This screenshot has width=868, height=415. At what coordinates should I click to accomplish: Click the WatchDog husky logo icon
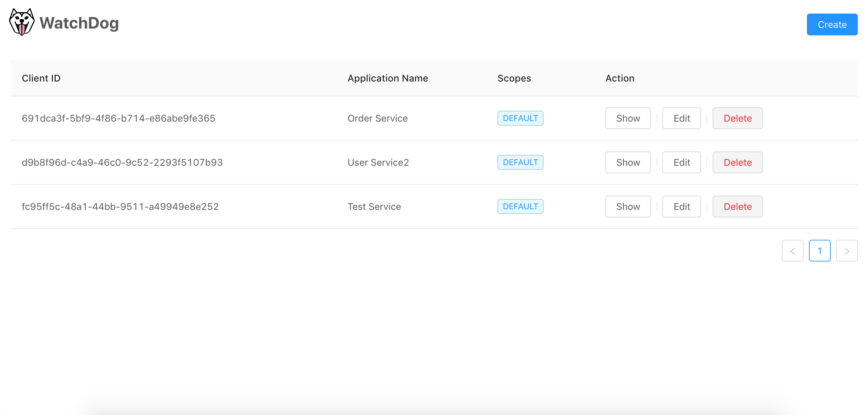pyautogui.click(x=22, y=22)
